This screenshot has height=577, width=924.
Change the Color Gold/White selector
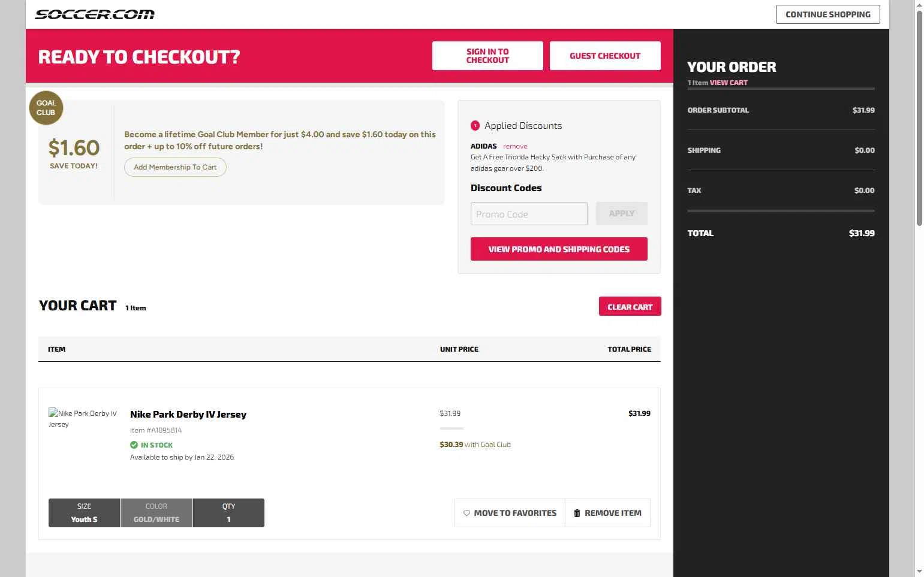[156, 513]
